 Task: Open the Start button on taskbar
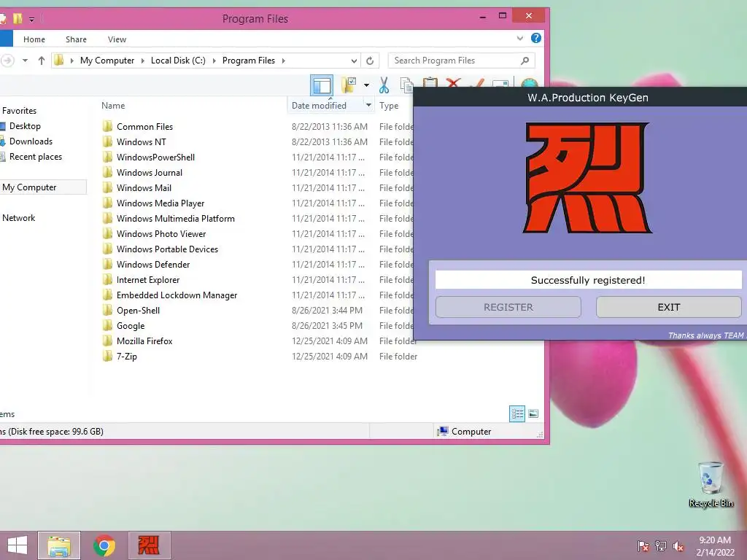pos(18,545)
